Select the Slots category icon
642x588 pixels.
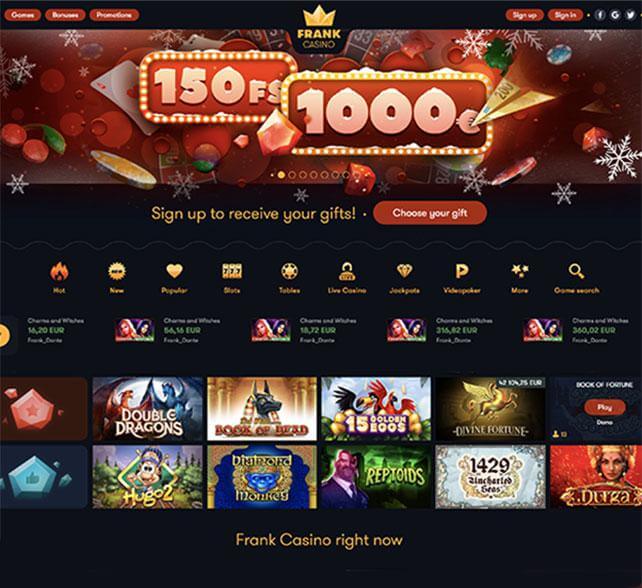click(232, 271)
